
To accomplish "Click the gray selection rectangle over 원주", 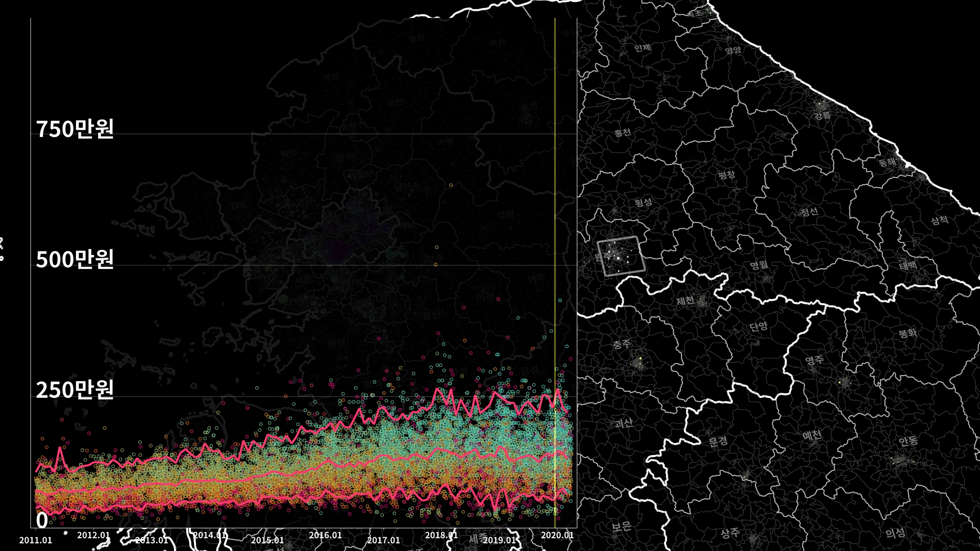I will (x=621, y=257).
